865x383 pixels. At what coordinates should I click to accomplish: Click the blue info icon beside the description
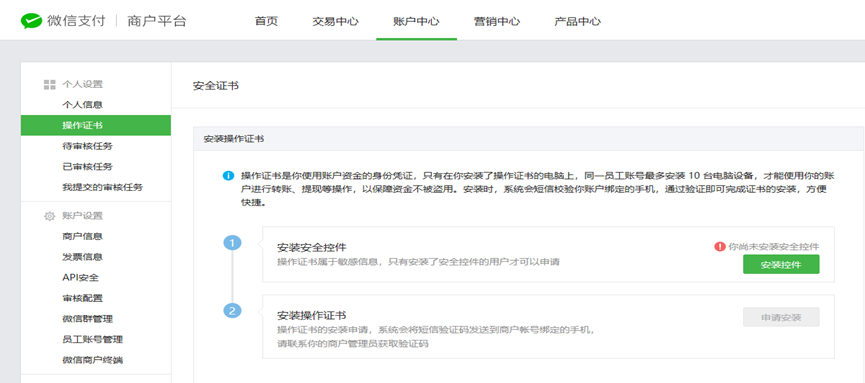point(228,175)
